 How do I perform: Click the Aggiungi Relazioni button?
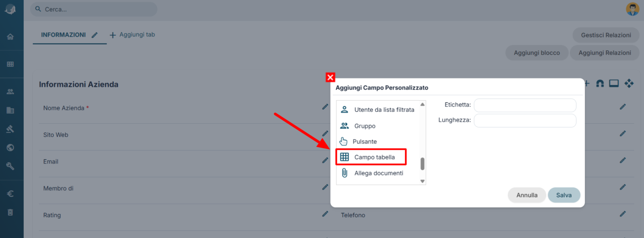605,53
